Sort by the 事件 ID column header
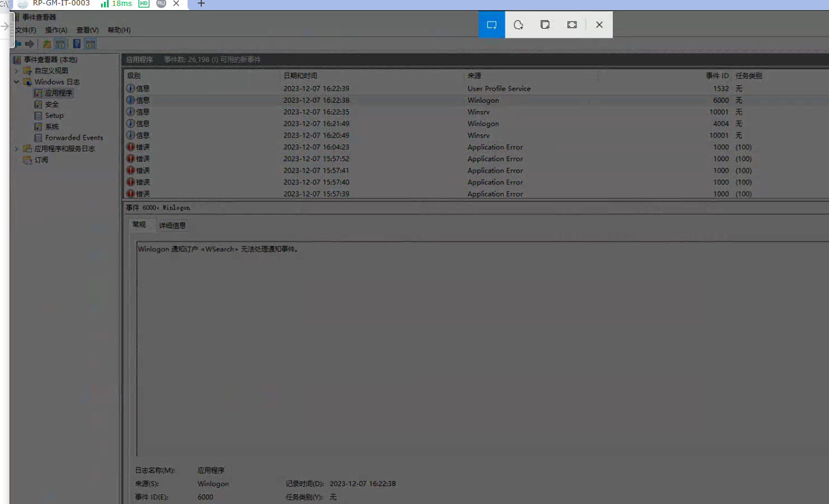 (x=717, y=76)
